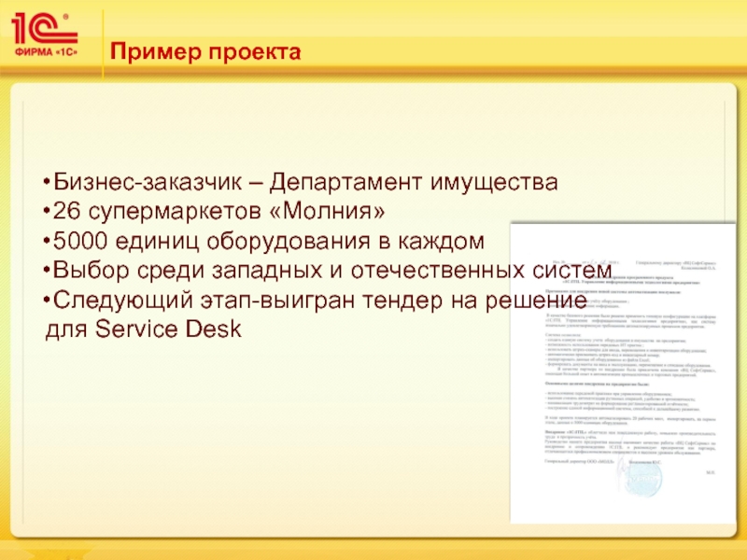Click the 1C firm logo
This screenshot has height=560, width=747.
click(x=45, y=35)
